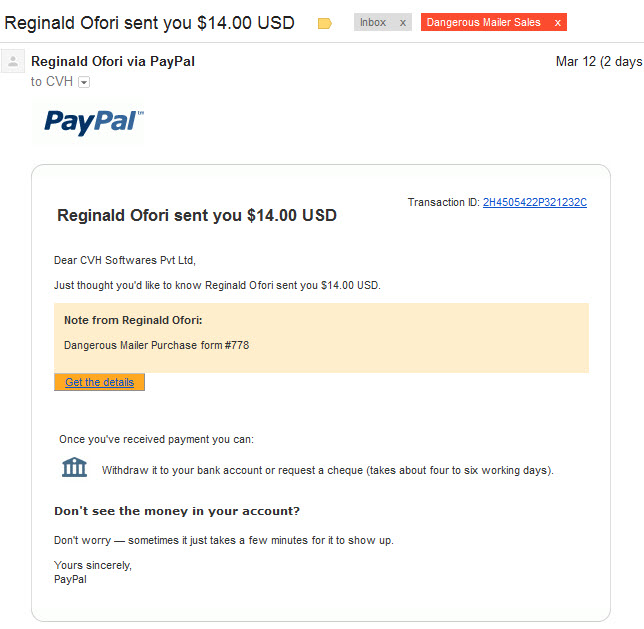Screen dimensions: 644x629
Task: Click the 'Don't see the money' heading
Action: pos(177,511)
